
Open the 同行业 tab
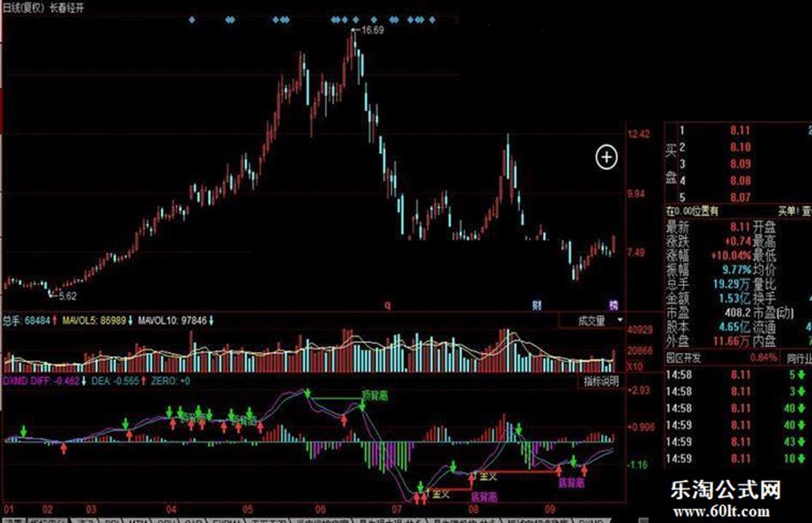[x=799, y=358]
